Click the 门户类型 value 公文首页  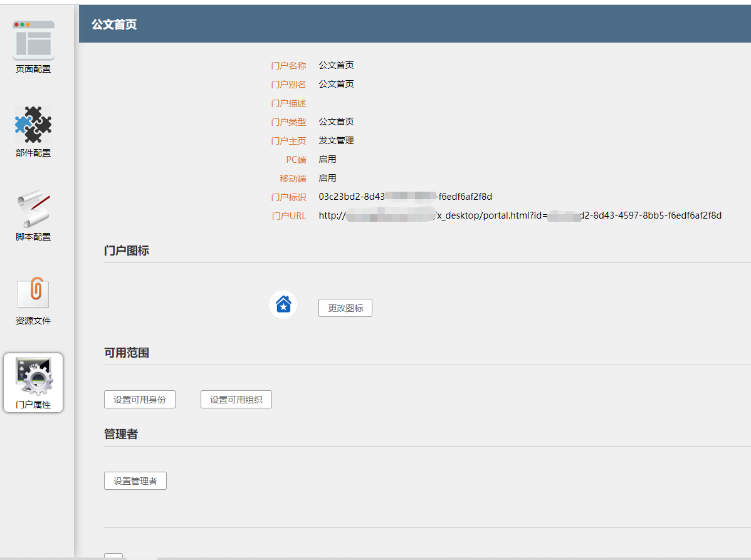336,122
